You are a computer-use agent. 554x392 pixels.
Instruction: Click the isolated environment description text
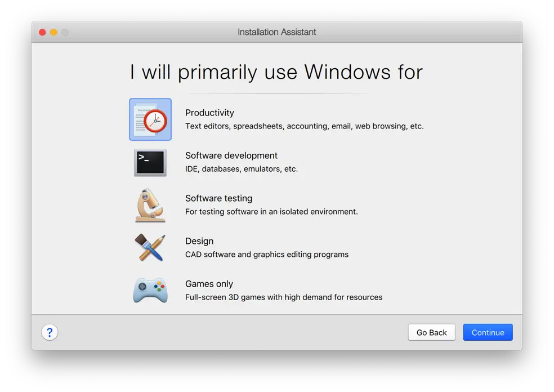(271, 212)
